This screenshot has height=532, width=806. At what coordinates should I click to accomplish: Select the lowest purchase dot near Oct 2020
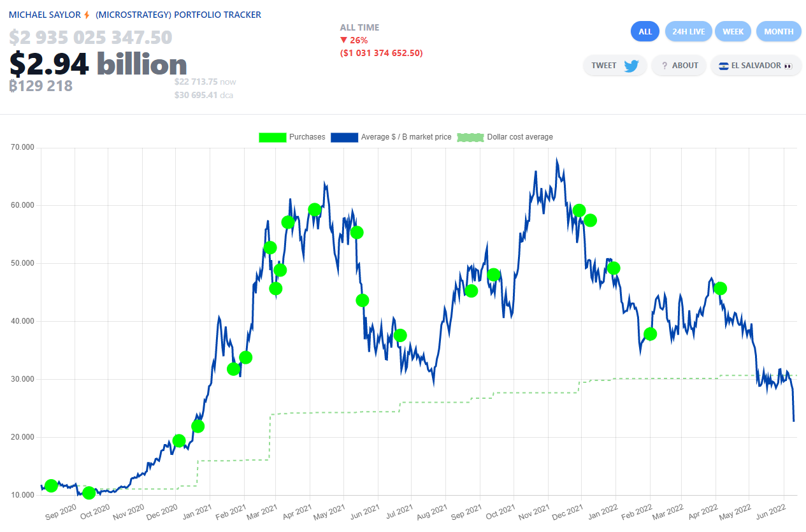89,492
